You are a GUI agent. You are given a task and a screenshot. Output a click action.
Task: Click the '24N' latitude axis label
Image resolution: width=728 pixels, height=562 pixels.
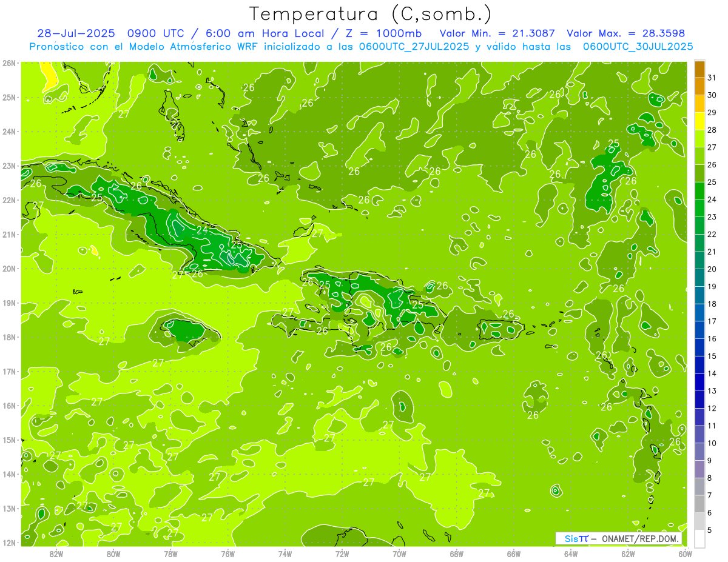pyautogui.click(x=8, y=132)
